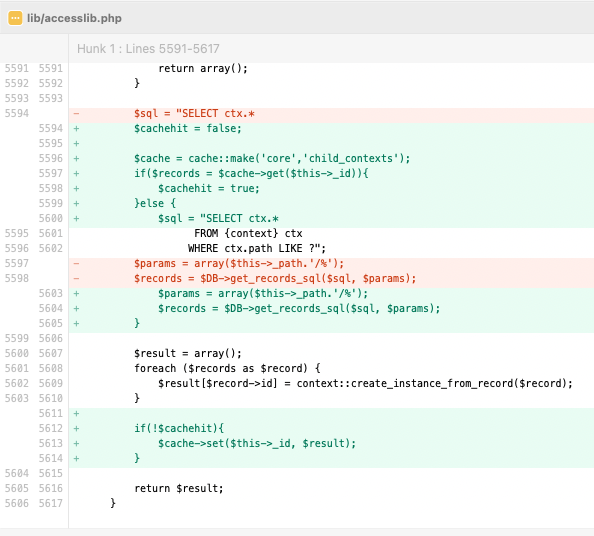Screen dimensions: 594x536
Task: Click the minus marker on removed line 5594
Action: pos(77,113)
